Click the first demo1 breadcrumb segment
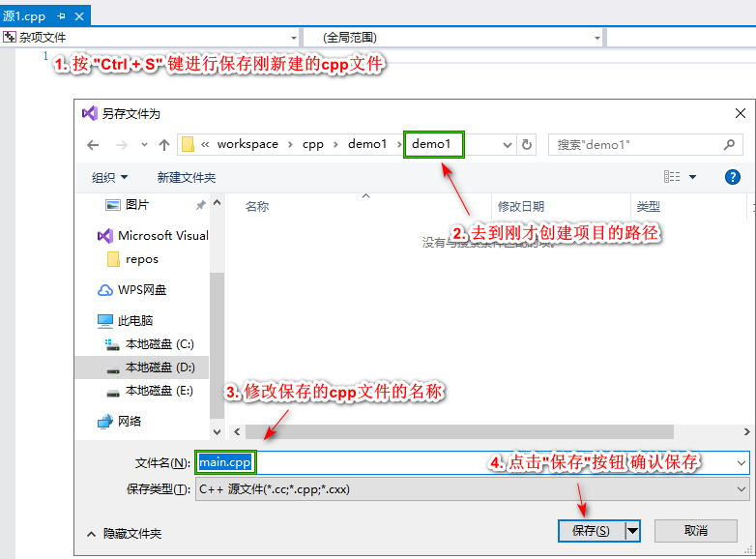The width and height of the screenshot is (756, 559). 367,144
